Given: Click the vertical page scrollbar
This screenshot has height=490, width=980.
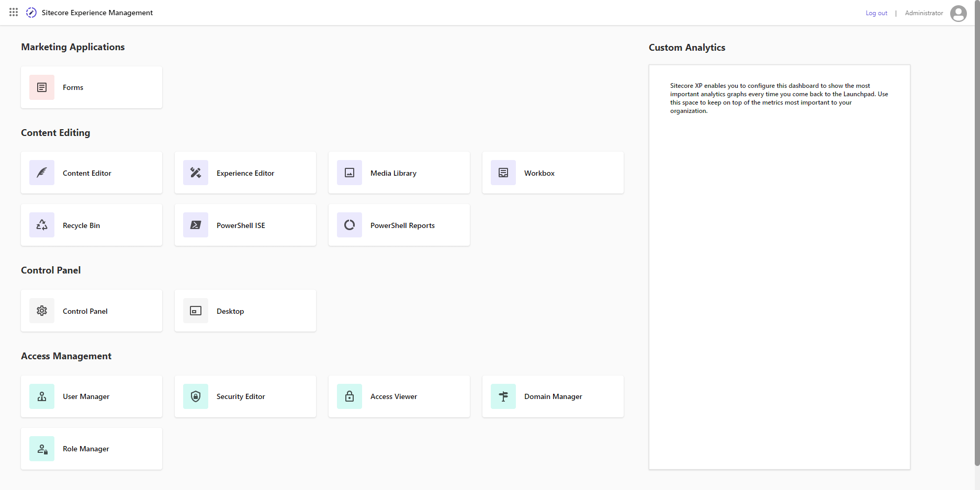Looking at the screenshot, I should coord(977,235).
